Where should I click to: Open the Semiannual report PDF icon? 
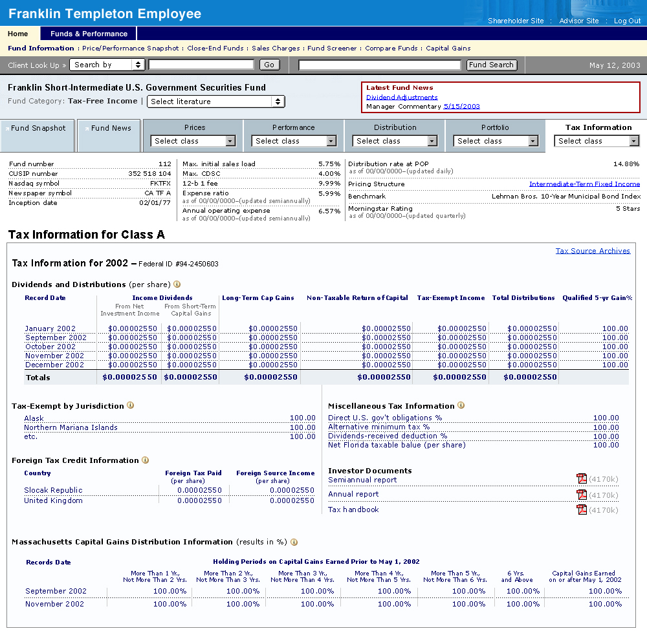582,478
